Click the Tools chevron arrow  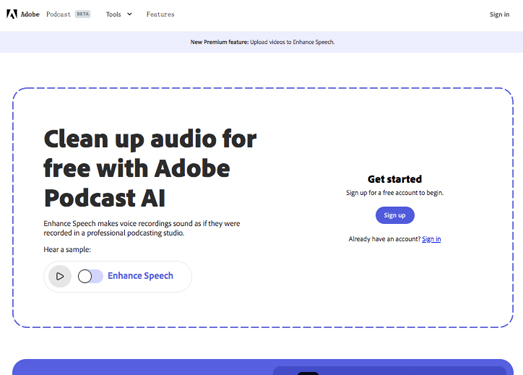click(x=129, y=14)
